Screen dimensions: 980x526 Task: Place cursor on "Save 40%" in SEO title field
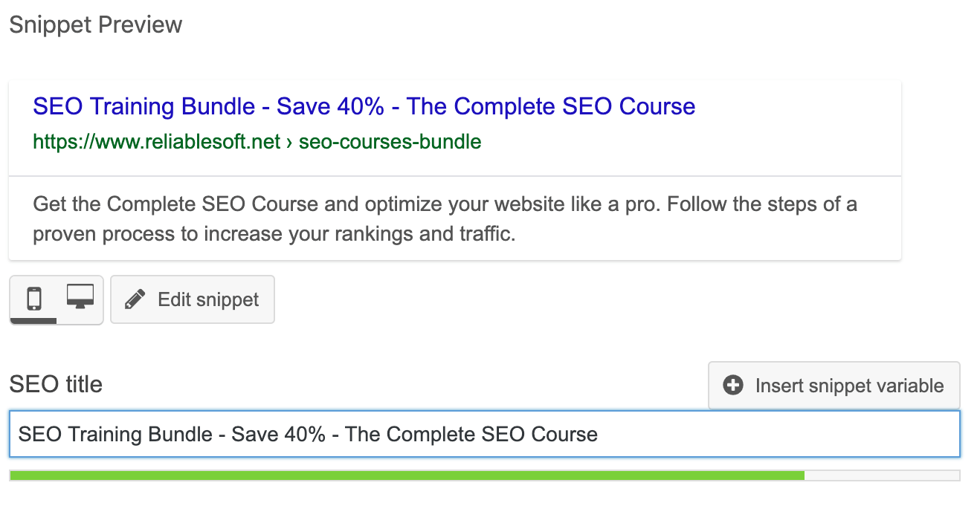(x=279, y=434)
